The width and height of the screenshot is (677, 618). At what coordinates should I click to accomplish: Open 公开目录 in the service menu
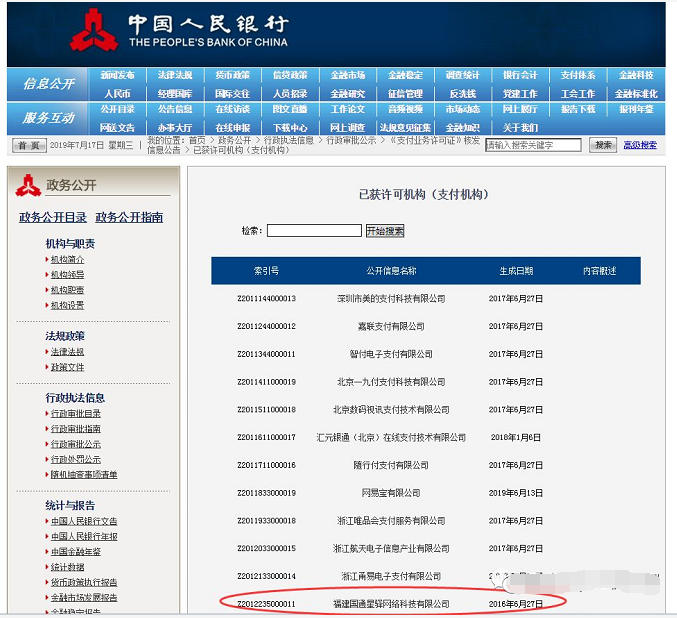click(x=117, y=109)
